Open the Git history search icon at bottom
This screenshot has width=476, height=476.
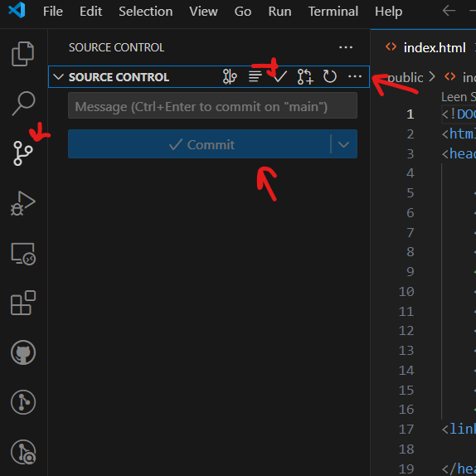click(x=23, y=452)
